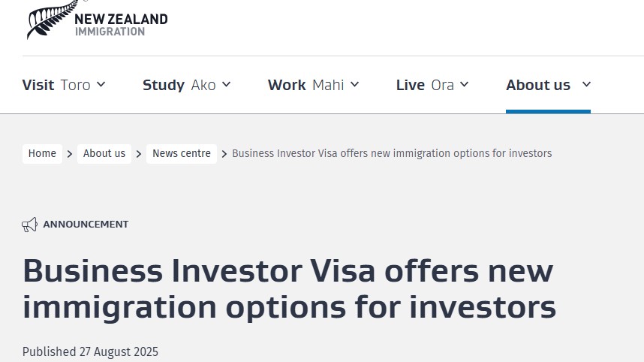Select the Live Ora menu item
This screenshot has height=362, width=644.
(x=425, y=85)
